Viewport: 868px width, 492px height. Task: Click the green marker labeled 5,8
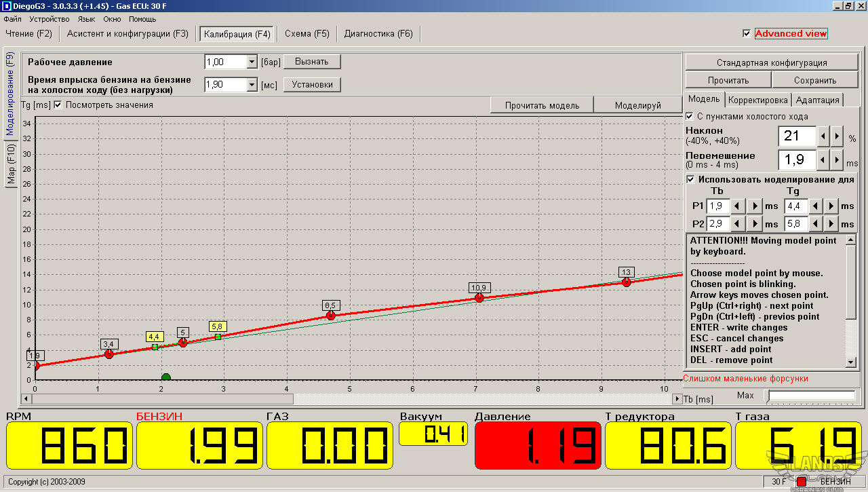[x=218, y=337]
